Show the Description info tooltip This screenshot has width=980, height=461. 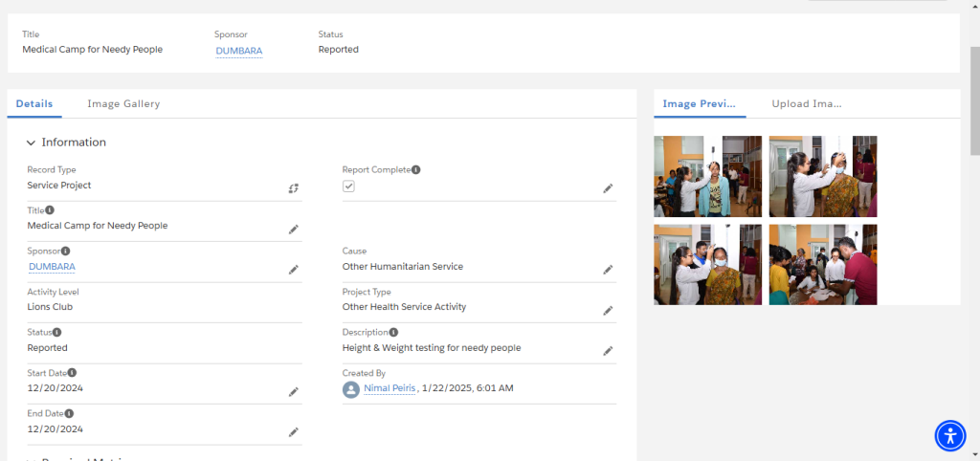(x=393, y=332)
